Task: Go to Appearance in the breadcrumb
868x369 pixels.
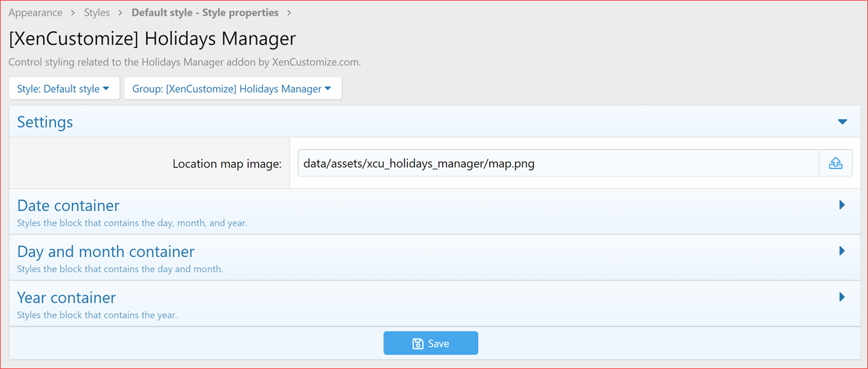Action: click(35, 13)
